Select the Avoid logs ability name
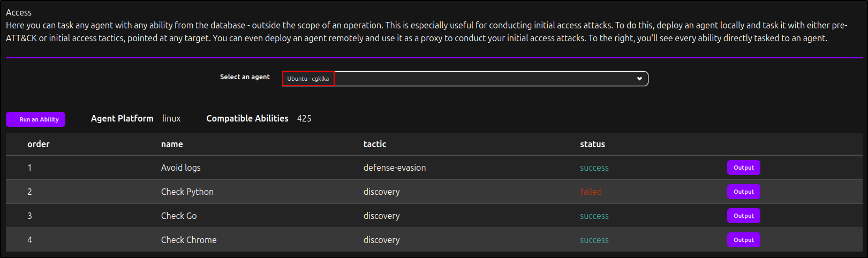This screenshot has width=868, height=258. (181, 168)
